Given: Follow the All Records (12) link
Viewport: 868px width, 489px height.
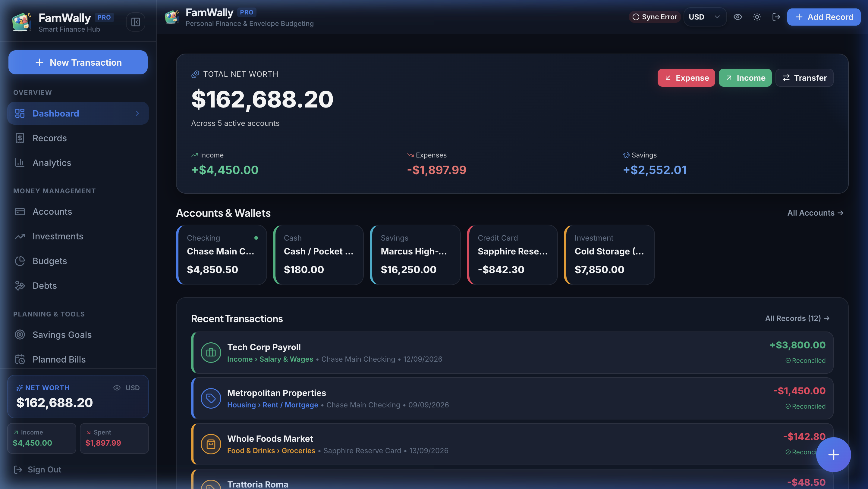Looking at the screenshot, I should pos(797,318).
